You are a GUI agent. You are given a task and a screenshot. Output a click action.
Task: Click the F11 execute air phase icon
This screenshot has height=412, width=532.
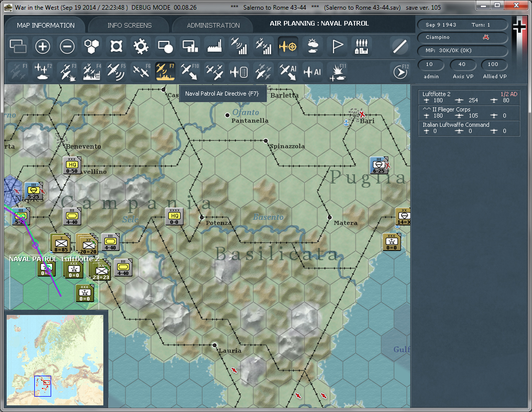pos(337,72)
